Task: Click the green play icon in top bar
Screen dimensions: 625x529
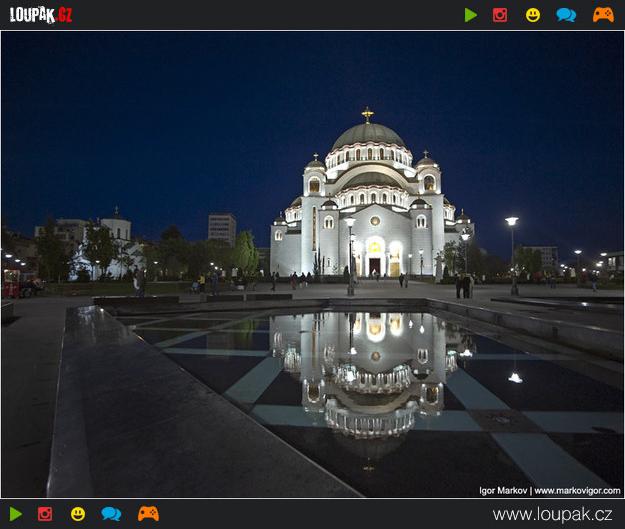Action: pos(470,15)
